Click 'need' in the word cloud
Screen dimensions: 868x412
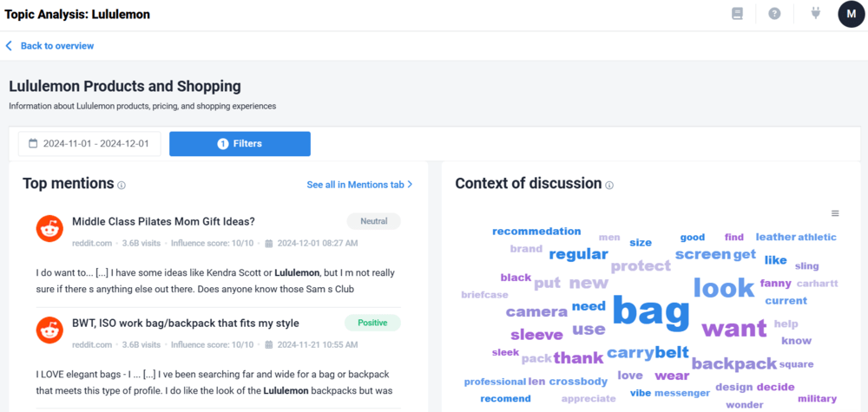[589, 306]
